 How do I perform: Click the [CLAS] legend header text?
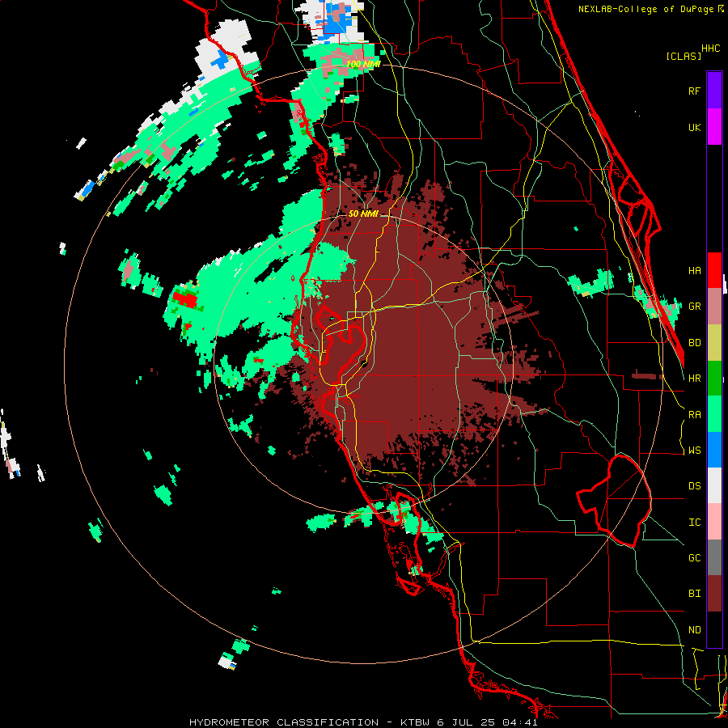click(x=684, y=56)
